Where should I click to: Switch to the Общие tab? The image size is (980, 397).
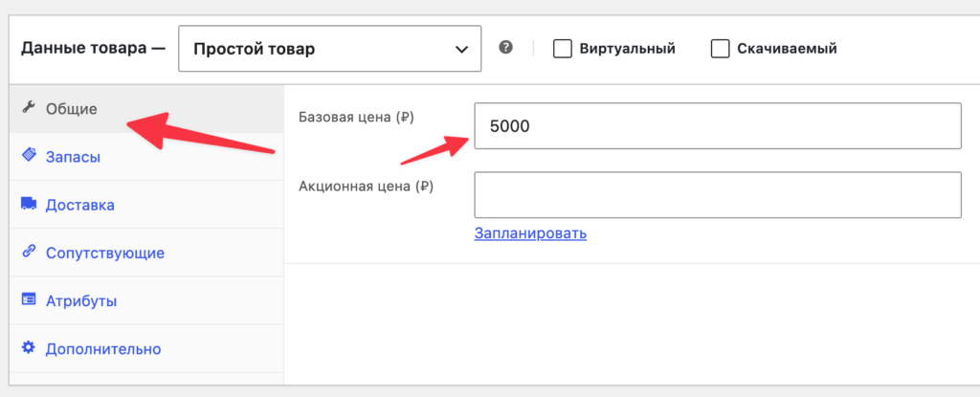pyautogui.click(x=146, y=109)
